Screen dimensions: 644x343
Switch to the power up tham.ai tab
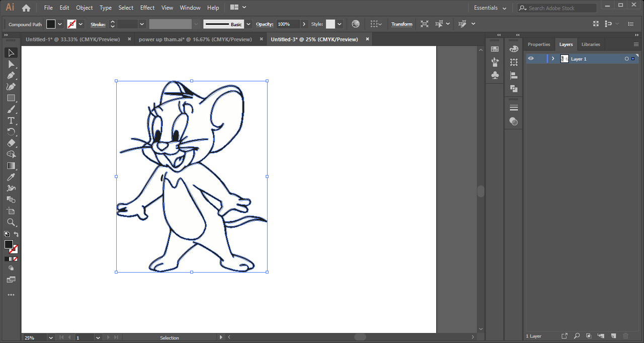pyautogui.click(x=195, y=39)
